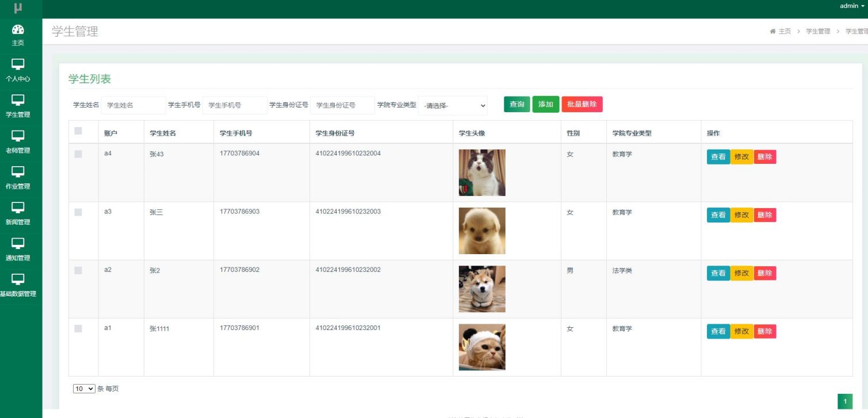The image size is (868, 418).
Task: Click first 学生管理 breadcrumb link
Action: point(818,31)
